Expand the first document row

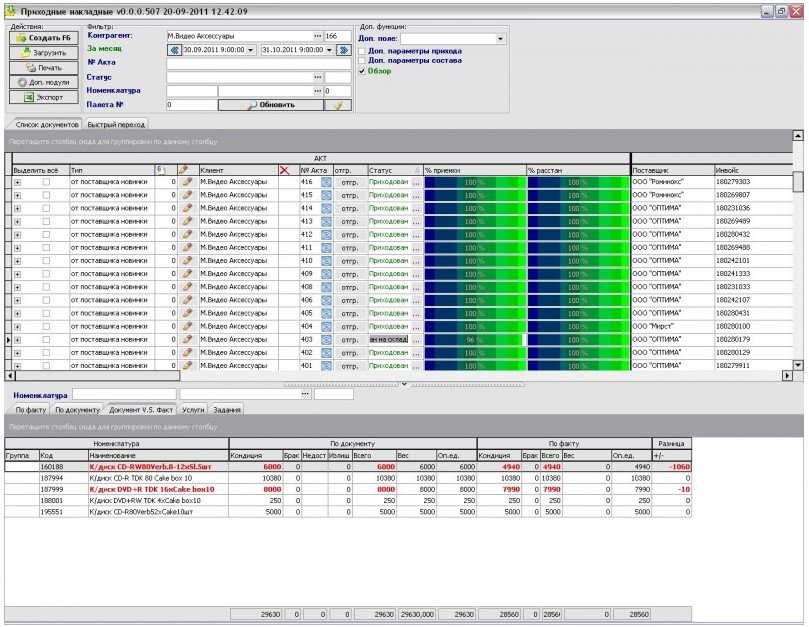(17, 182)
